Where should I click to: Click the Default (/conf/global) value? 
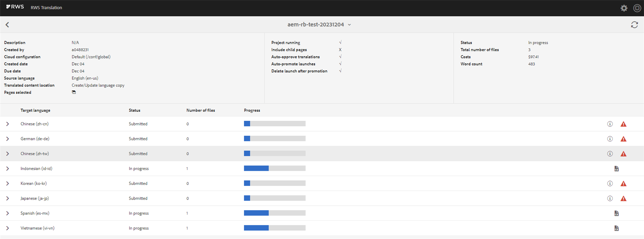point(91,57)
